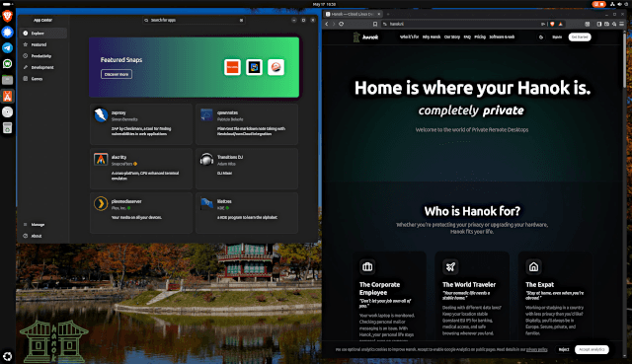Click the Hanok page vertical scrollbar
632x364 pixels.
click(x=625, y=60)
